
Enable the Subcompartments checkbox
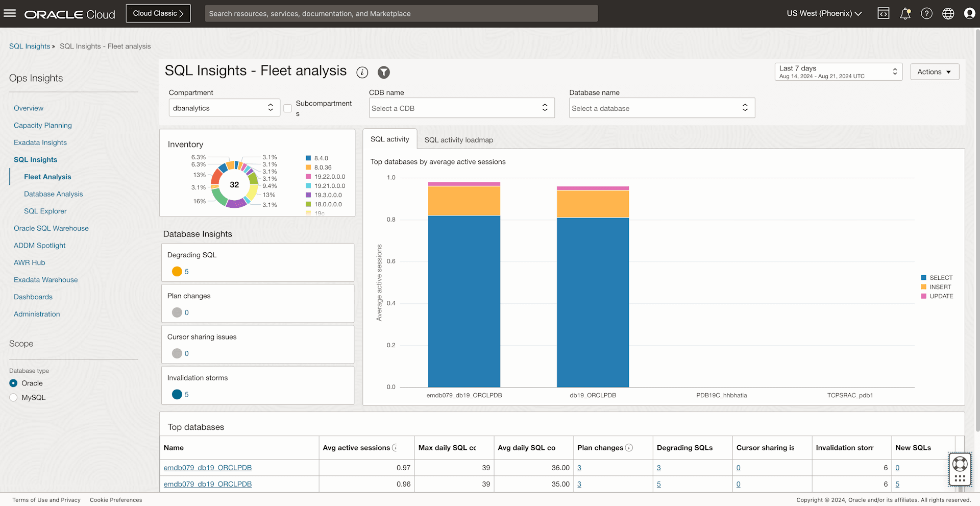pos(287,108)
